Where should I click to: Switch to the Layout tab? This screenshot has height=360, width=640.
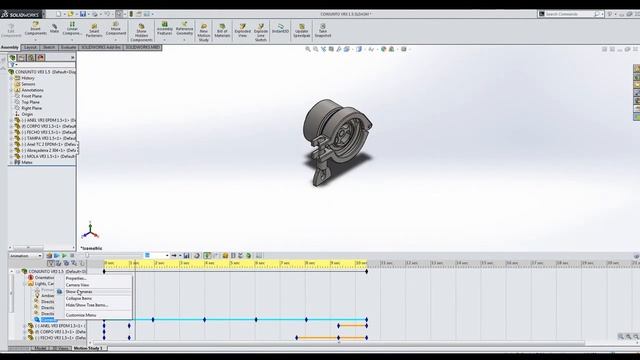30,47
